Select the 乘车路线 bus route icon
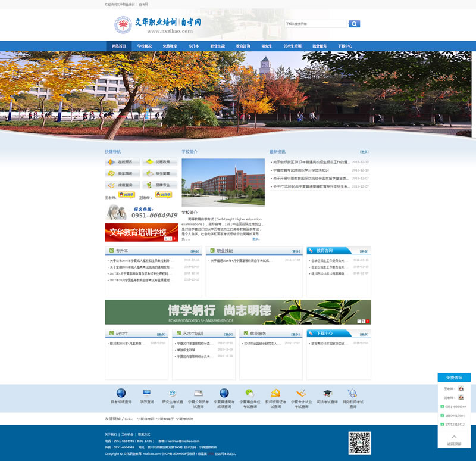The height and width of the screenshot is (461, 476). pyautogui.click(x=123, y=173)
